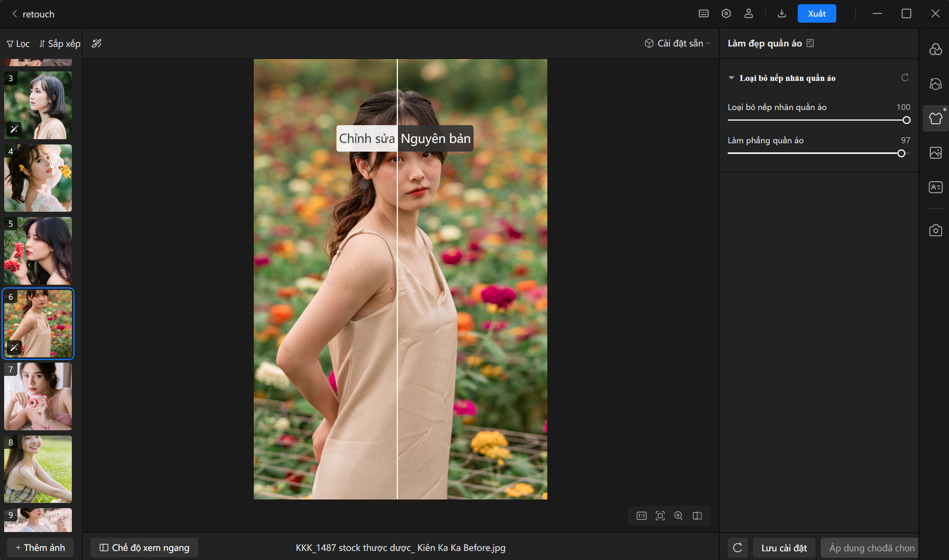Click the Thêm ảnh add photo button
The width and height of the screenshot is (949, 560).
[40, 548]
